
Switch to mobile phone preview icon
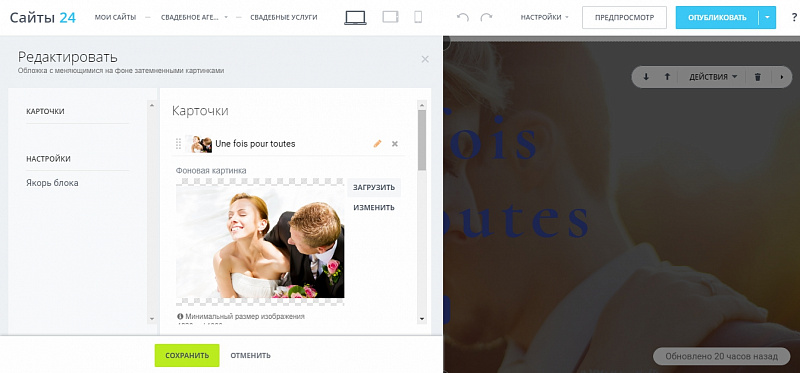418,17
